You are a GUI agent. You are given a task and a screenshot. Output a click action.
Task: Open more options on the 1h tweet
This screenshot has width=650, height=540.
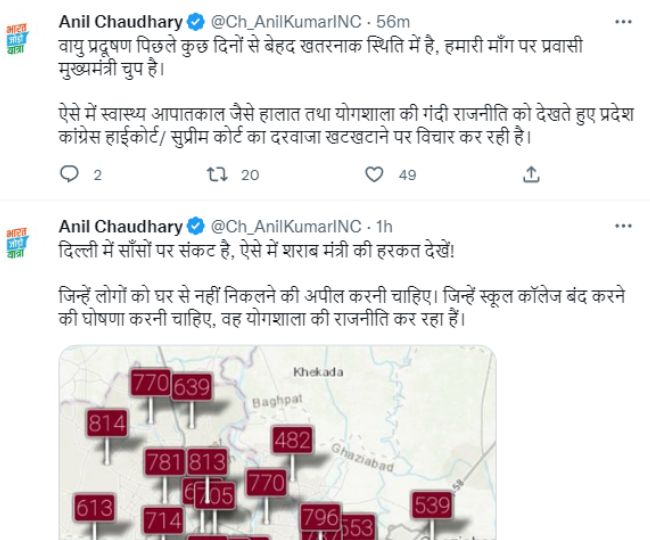626,226
